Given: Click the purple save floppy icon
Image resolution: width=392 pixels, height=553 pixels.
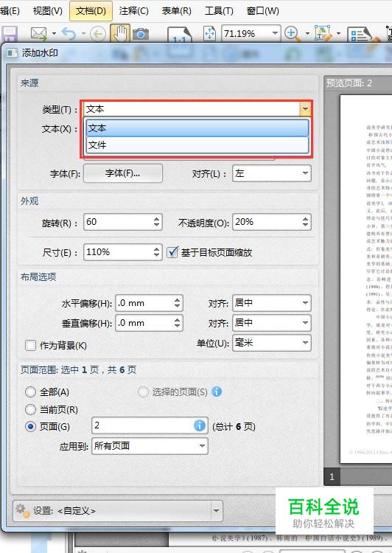Looking at the screenshot, I should pos(9,34).
